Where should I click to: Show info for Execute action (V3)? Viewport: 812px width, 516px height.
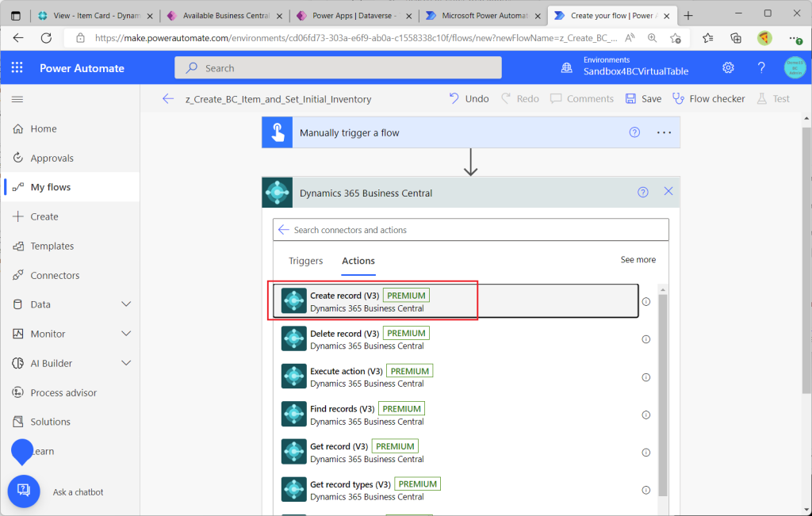coord(645,377)
